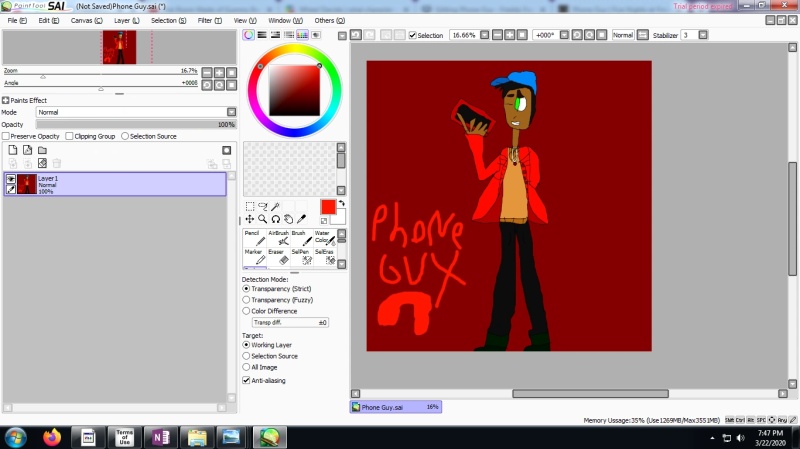Click the Opacity 100% slider
800x449 pixels.
click(x=136, y=124)
